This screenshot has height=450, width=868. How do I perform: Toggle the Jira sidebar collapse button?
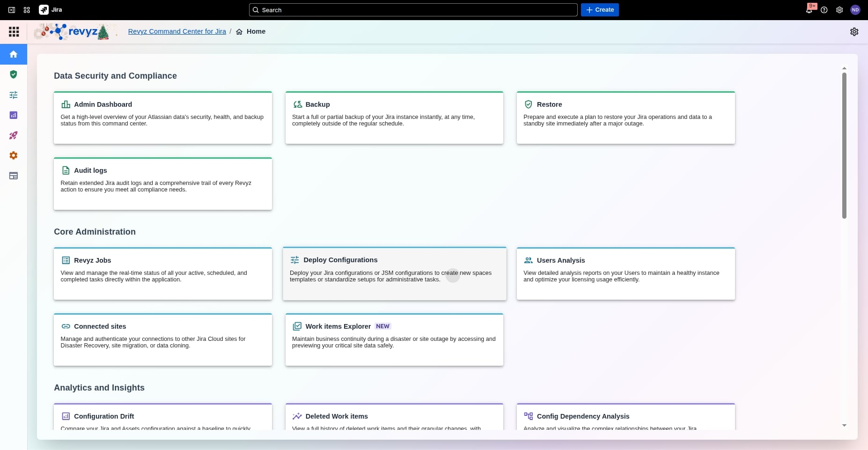[x=12, y=10]
